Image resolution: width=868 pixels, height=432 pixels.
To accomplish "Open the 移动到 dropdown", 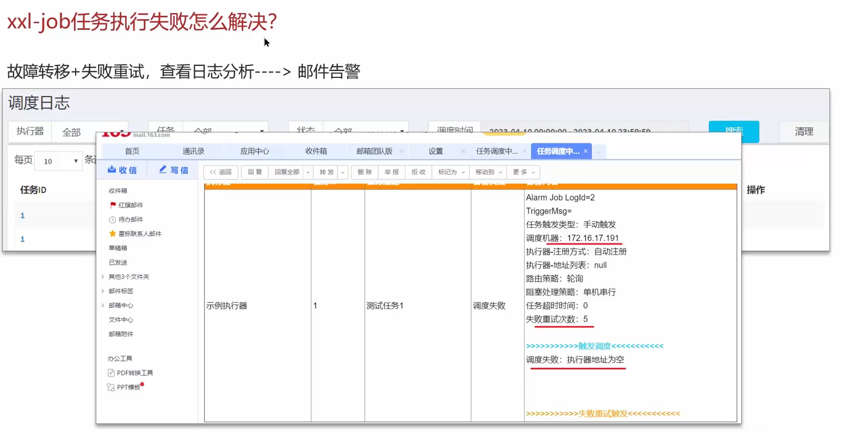I will pyautogui.click(x=488, y=172).
